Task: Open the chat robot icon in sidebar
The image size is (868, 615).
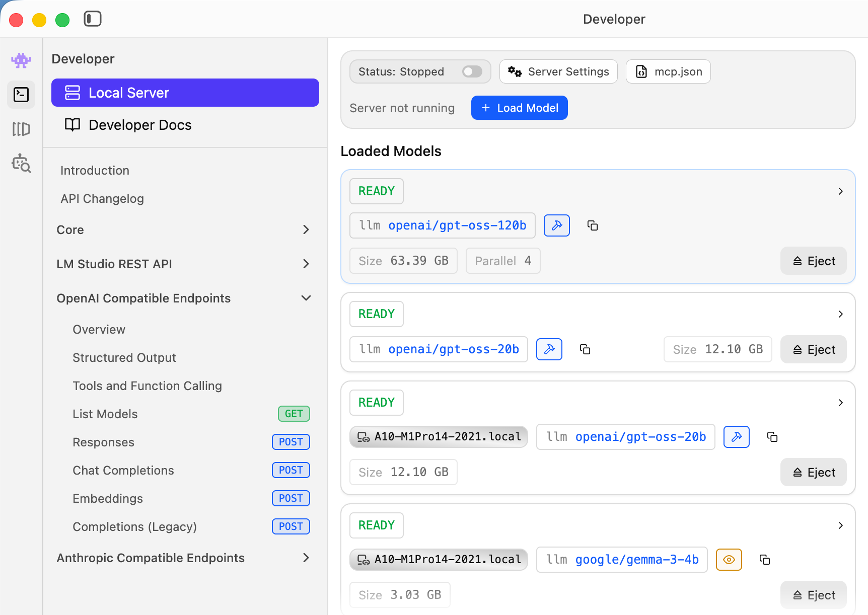Action: point(21,61)
